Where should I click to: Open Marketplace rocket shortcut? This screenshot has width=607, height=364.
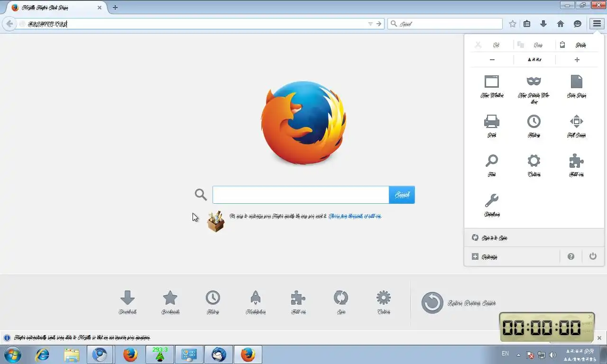pos(256,302)
